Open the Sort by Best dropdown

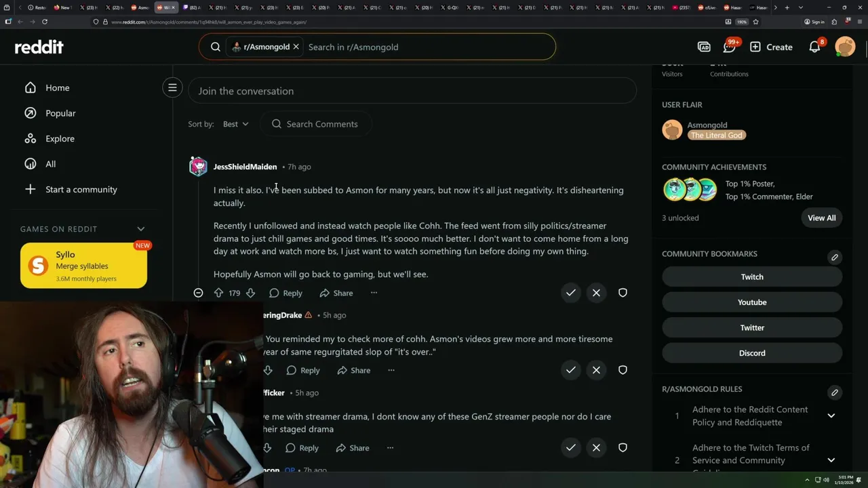point(235,124)
